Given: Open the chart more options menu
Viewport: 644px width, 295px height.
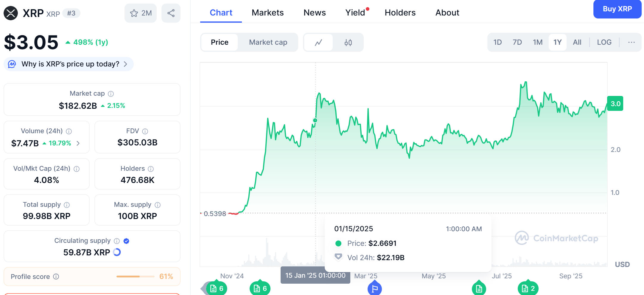Looking at the screenshot, I should (x=631, y=42).
